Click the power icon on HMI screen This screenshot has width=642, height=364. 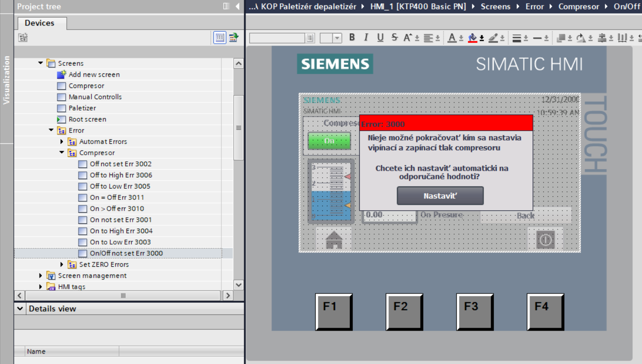(545, 240)
